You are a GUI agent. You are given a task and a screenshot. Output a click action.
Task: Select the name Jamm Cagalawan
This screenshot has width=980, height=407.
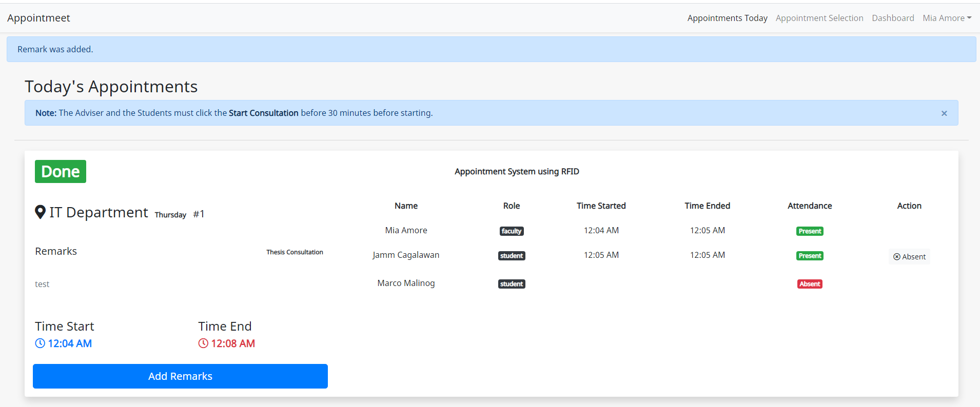point(406,255)
